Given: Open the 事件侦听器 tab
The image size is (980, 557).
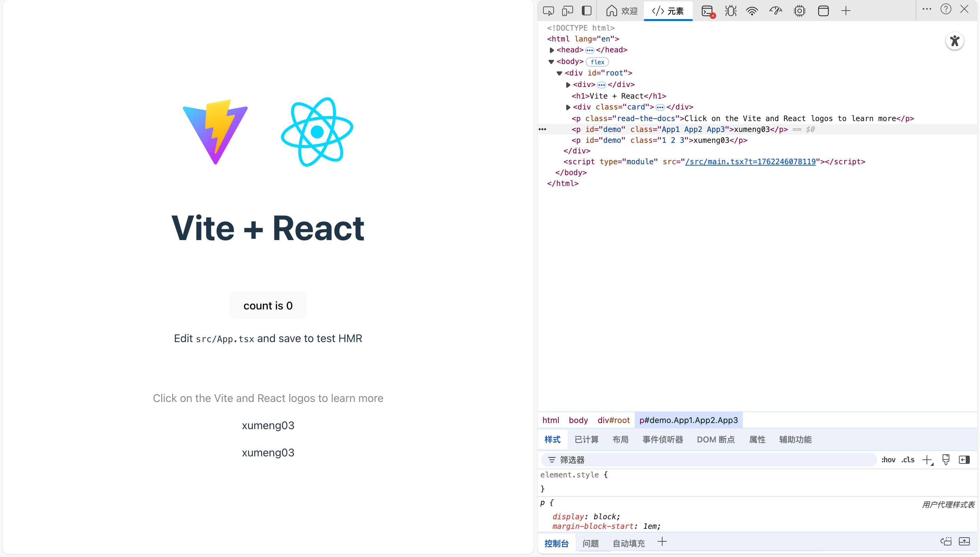Looking at the screenshot, I should tap(663, 440).
